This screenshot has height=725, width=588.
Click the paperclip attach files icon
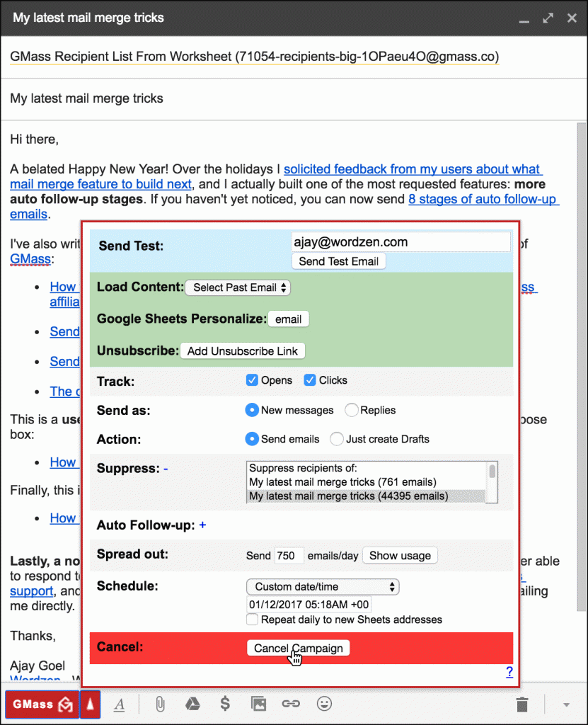[160, 704]
